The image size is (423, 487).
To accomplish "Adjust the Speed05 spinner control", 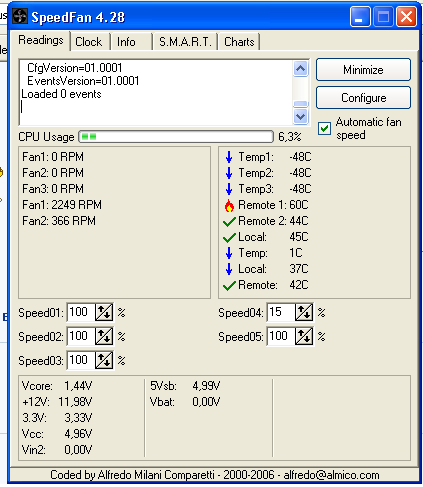I will pyautogui.click(x=304, y=336).
